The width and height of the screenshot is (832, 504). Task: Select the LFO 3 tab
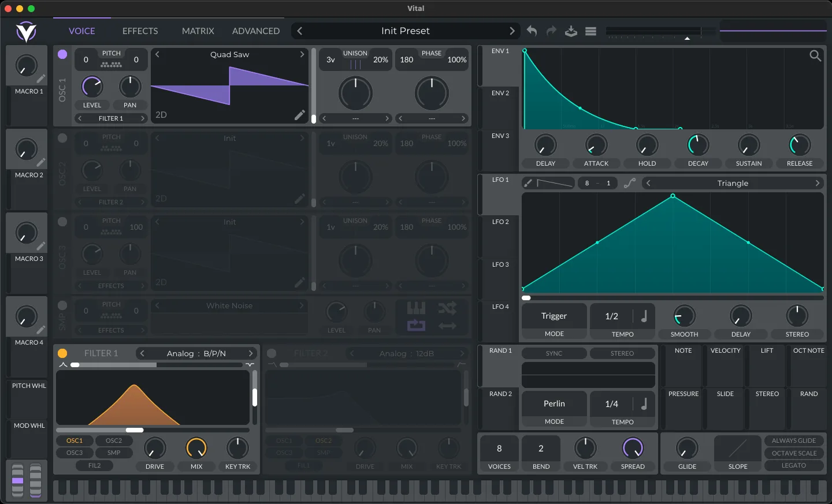pos(497,279)
